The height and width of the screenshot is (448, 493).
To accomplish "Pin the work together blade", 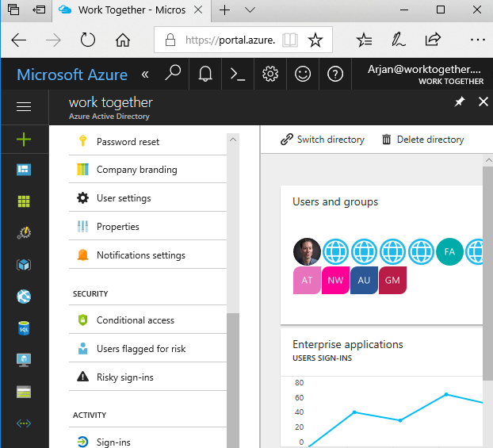I will coord(460,101).
